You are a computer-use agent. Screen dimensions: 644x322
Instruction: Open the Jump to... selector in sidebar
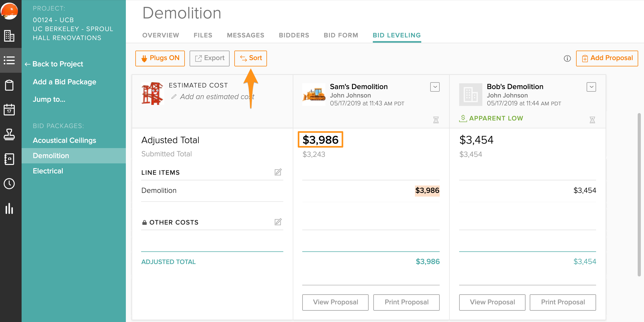tap(49, 99)
